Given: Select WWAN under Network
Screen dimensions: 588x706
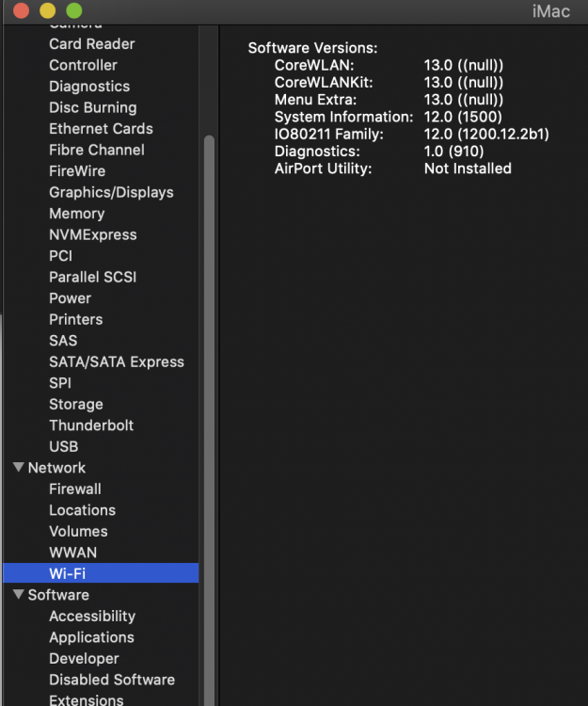Looking at the screenshot, I should [x=72, y=552].
